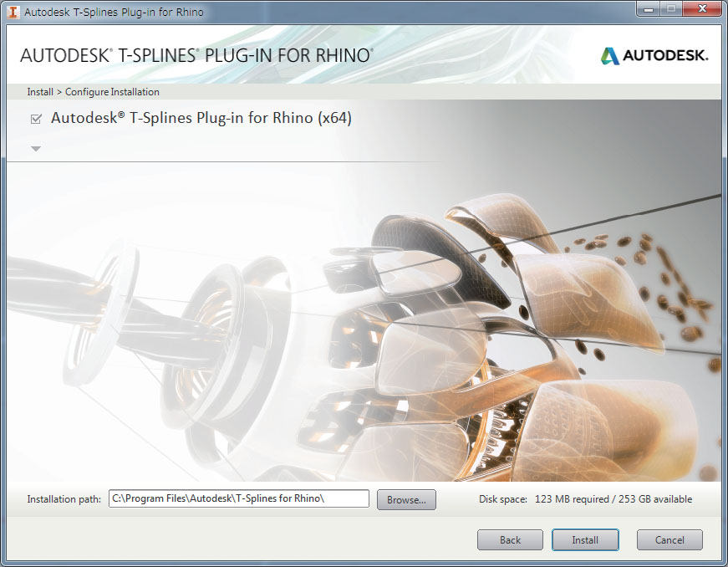Click the Autodesk logo in the header
Screen dimensions: 728x567
[654, 56]
